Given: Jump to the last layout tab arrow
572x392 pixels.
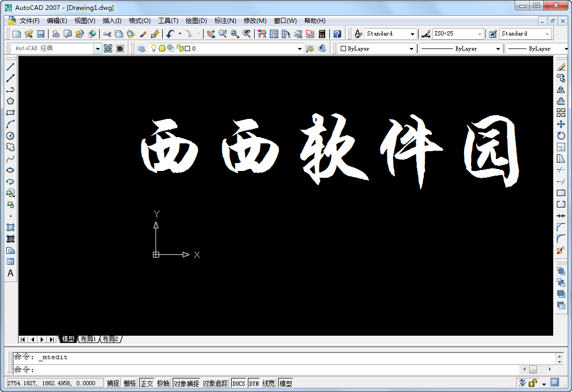Looking at the screenshot, I should pos(52,339).
